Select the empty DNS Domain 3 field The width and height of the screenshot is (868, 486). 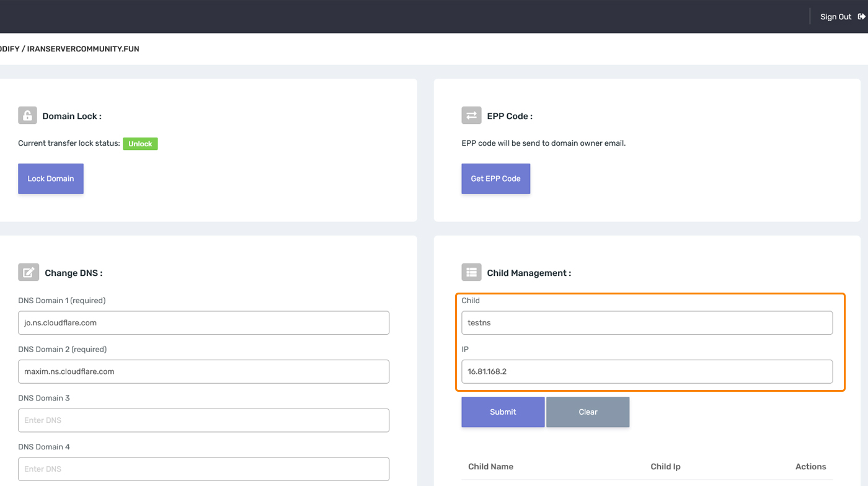203,420
